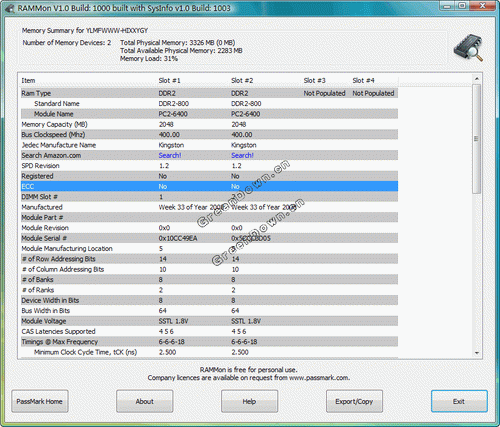Viewport: 500px width, 427px height.
Task: Click the scroll up arrow of list
Action: click(x=477, y=79)
